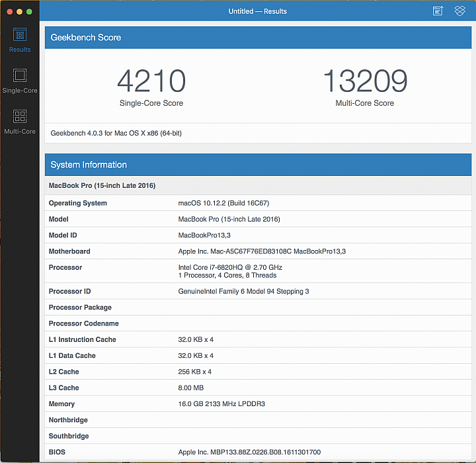The height and width of the screenshot is (463, 476).
Task: Click the Untitled — Results window title
Action: tap(257, 11)
